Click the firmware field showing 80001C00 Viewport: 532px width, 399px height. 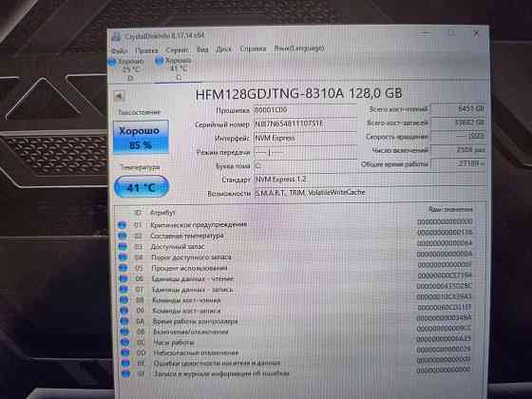305,110
